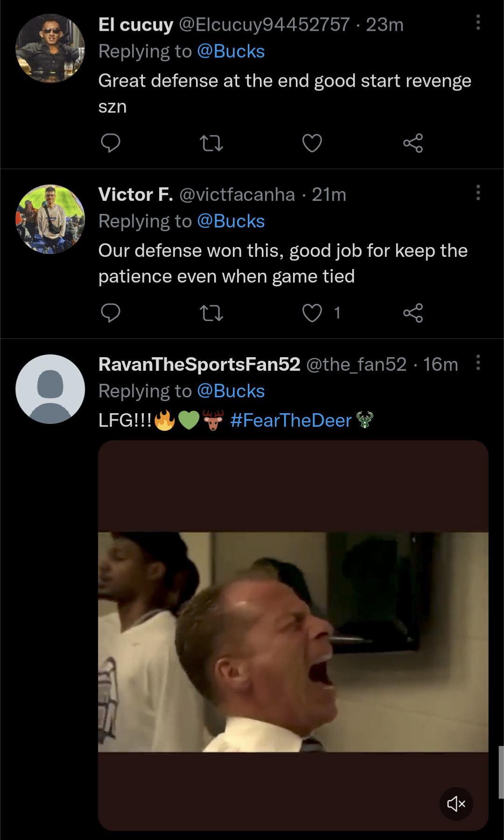Open @Bucks mention in RavanTheSportsFan52's reply

click(x=231, y=391)
